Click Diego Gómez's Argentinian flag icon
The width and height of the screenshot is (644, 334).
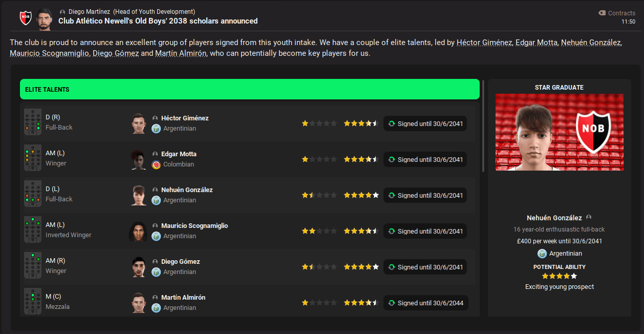156,272
